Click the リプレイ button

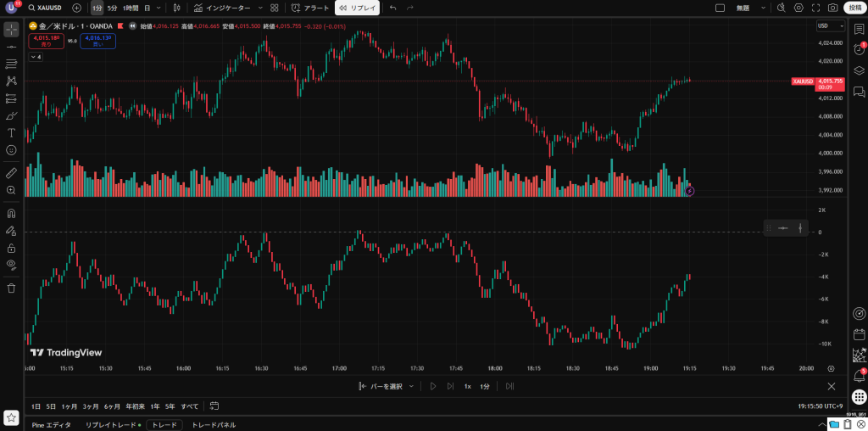tap(357, 8)
